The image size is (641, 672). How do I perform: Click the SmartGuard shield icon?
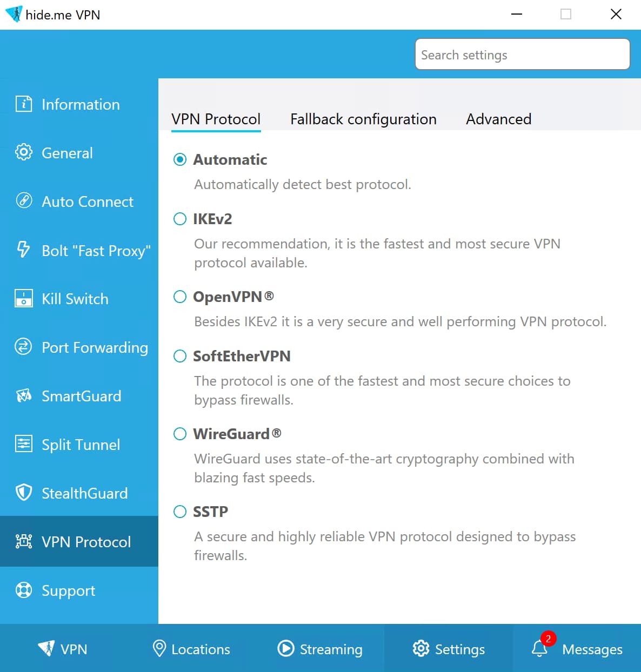(24, 396)
